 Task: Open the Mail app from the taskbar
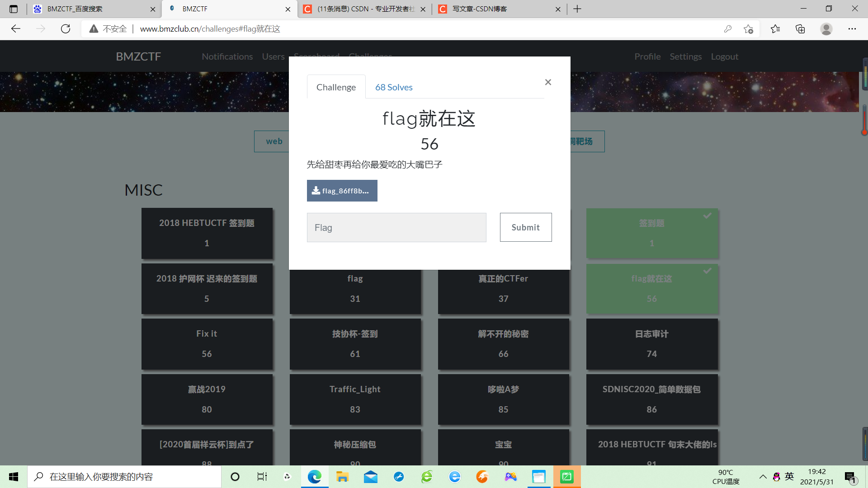coord(370,477)
